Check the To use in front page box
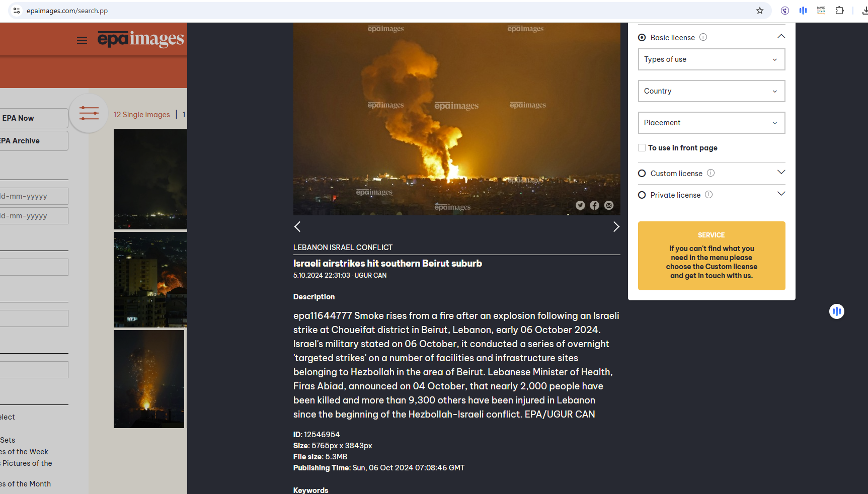This screenshot has height=494, width=868. click(x=642, y=147)
